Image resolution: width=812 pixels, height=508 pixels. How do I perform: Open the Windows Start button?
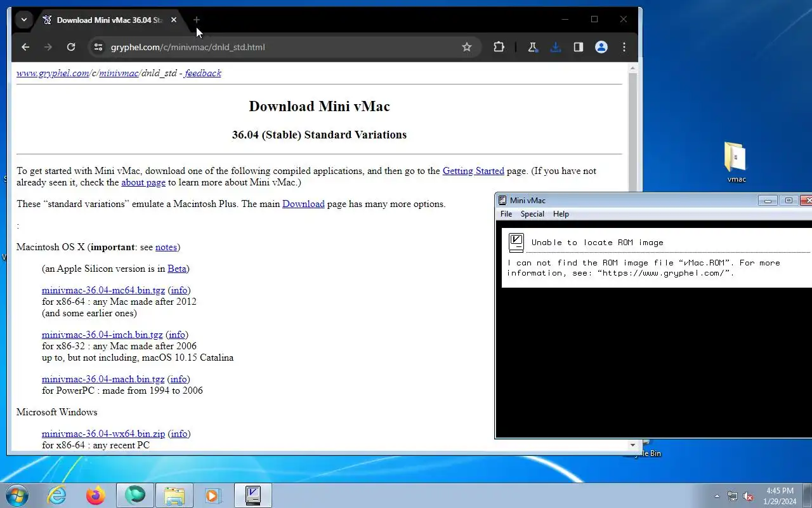(x=16, y=495)
